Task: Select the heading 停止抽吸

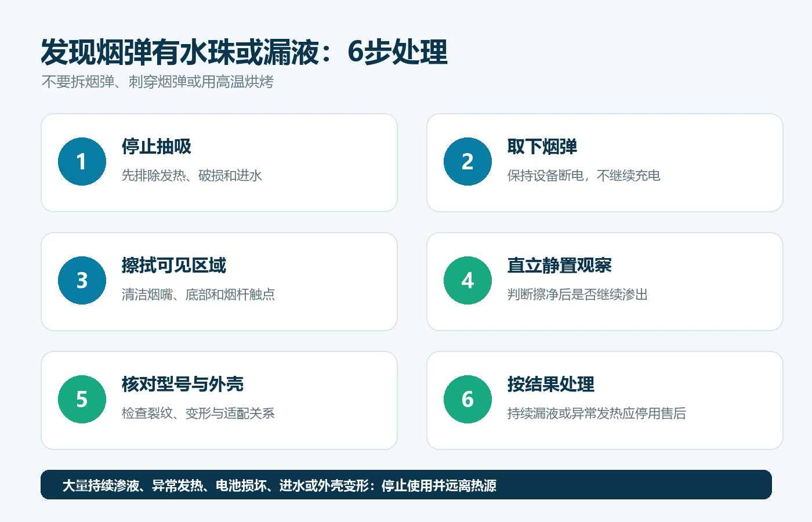Action: point(156,146)
